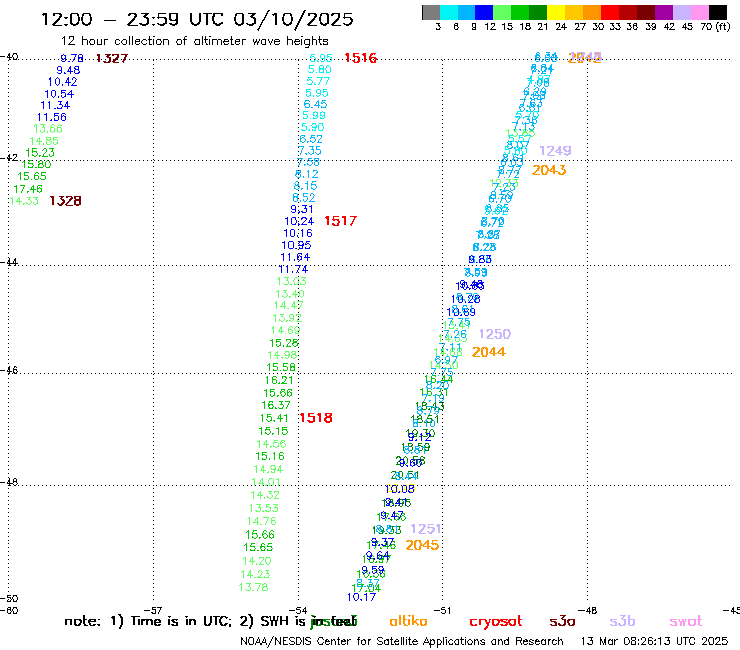Viewport: 740px width, 650px height.
Task: Select the lavender 1250 time label
Action: (495, 334)
